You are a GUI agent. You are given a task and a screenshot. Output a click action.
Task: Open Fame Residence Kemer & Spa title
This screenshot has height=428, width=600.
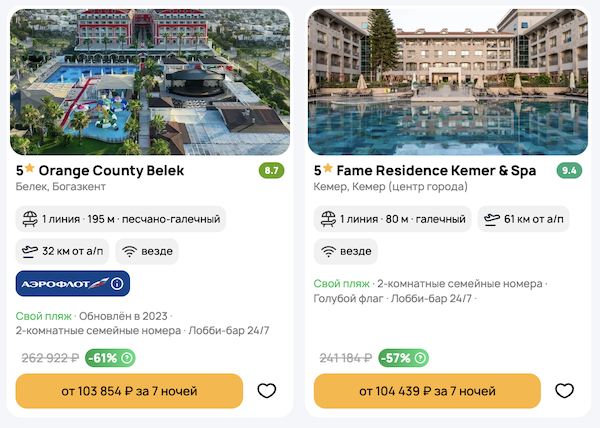tap(425, 170)
